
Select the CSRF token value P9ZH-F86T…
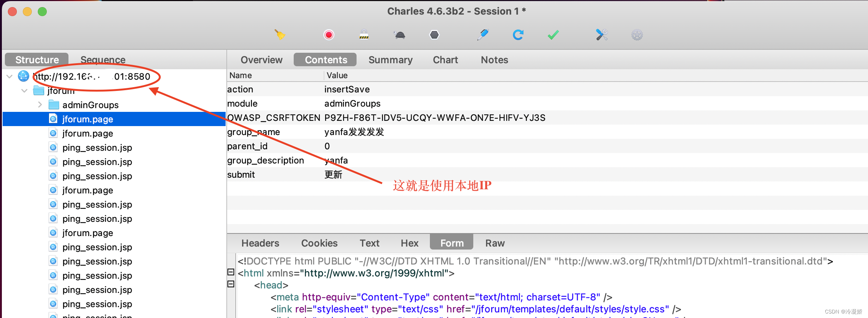pos(435,118)
